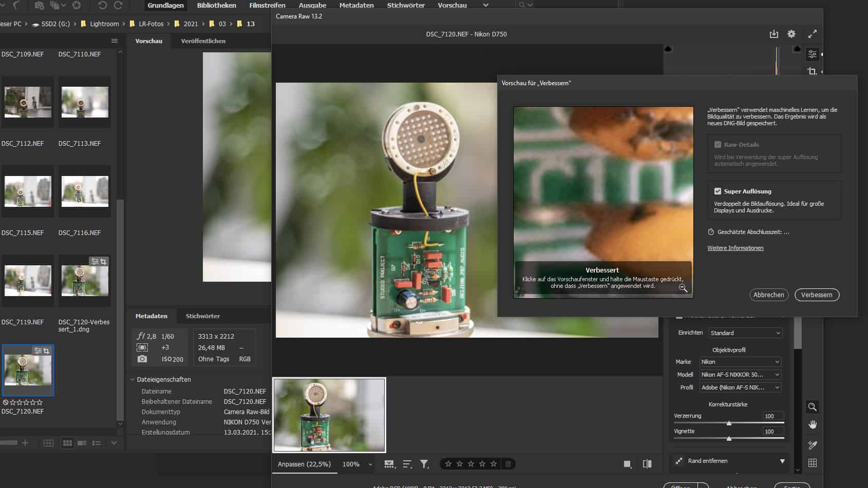This screenshot has width=868, height=488.
Task: Open the Edit sliders panel icon
Action: point(812,54)
